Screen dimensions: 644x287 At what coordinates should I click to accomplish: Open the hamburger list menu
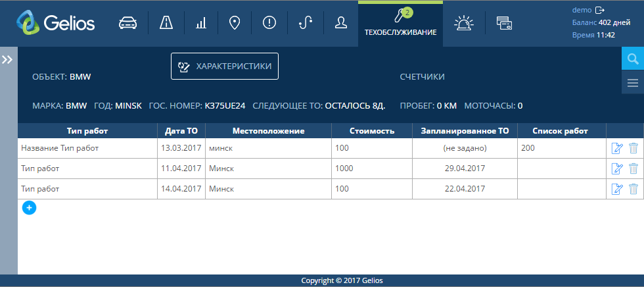click(633, 83)
